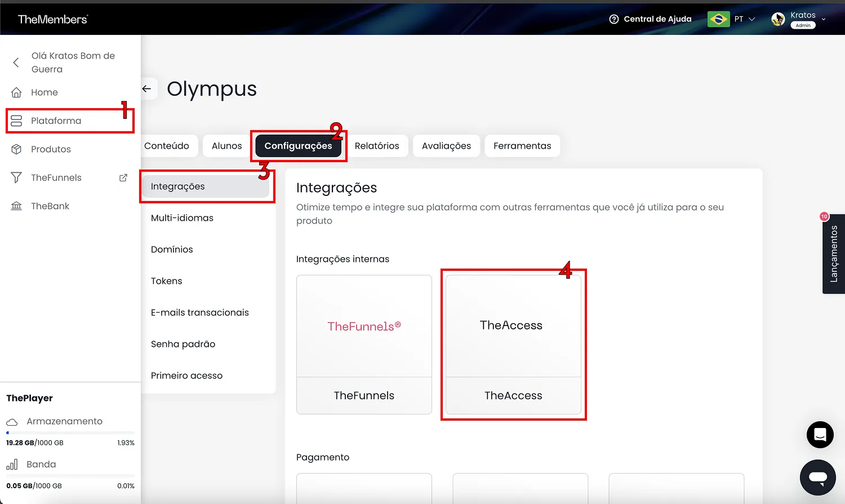Screen dimensions: 845x504
Task: Click the Armazenamento cloud icon
Action: [12, 422]
